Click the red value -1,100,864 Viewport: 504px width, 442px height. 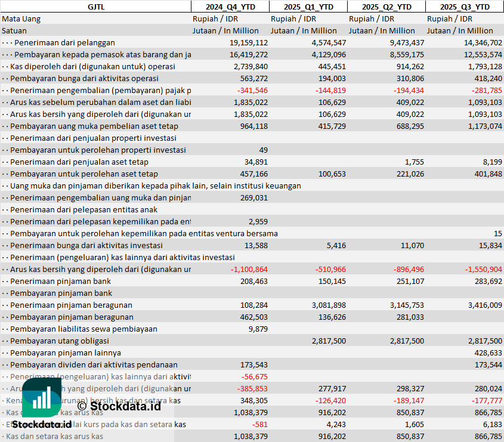coord(249,270)
